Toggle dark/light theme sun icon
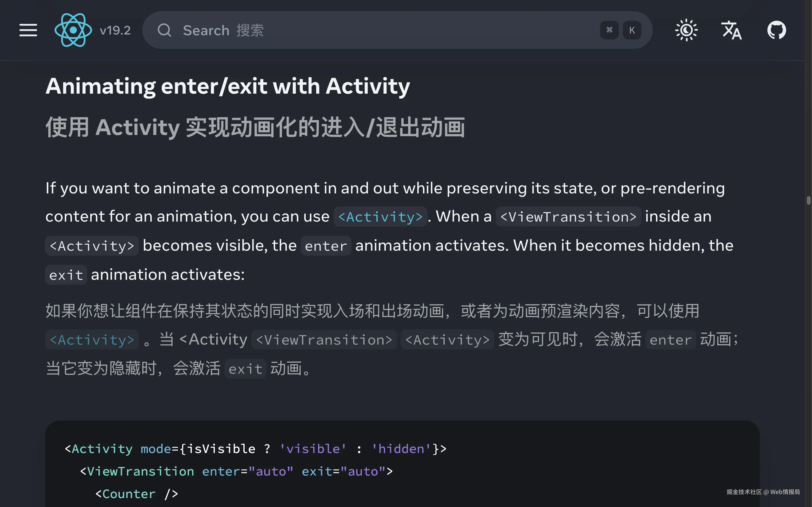Image resolution: width=812 pixels, height=507 pixels. pyautogui.click(x=686, y=30)
